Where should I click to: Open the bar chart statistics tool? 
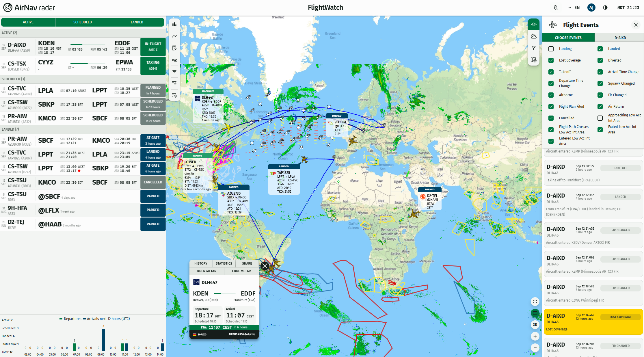tap(174, 25)
